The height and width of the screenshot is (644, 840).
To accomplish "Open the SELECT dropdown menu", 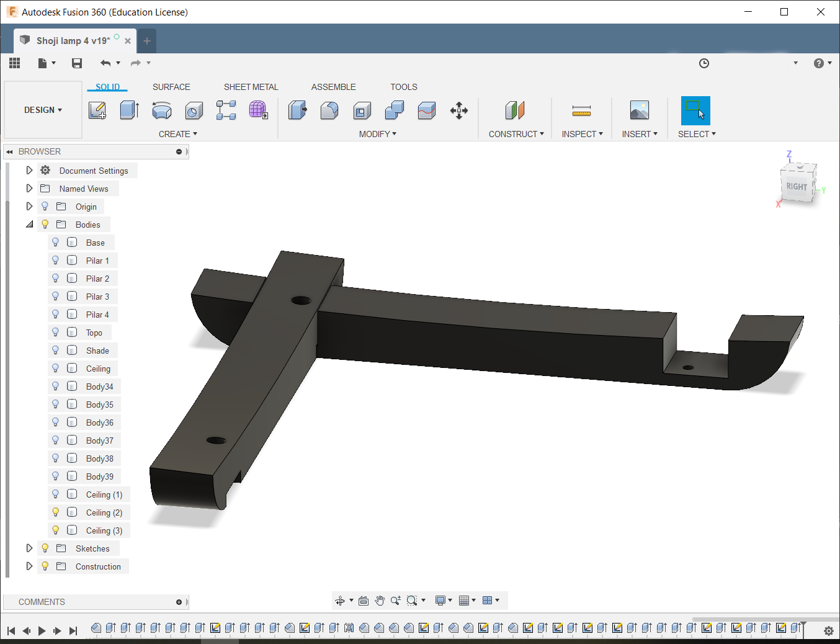I will click(x=697, y=134).
